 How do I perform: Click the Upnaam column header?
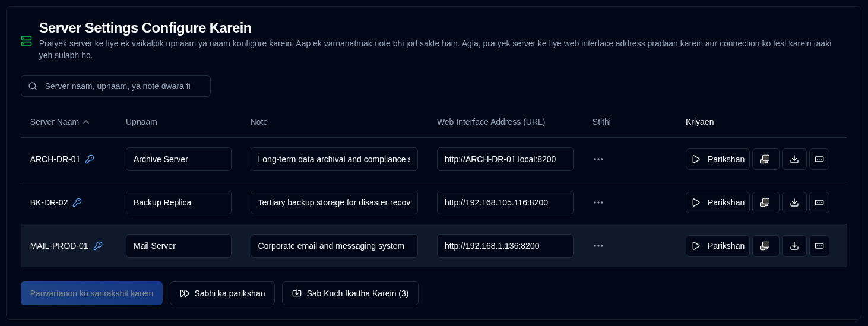[141, 122]
